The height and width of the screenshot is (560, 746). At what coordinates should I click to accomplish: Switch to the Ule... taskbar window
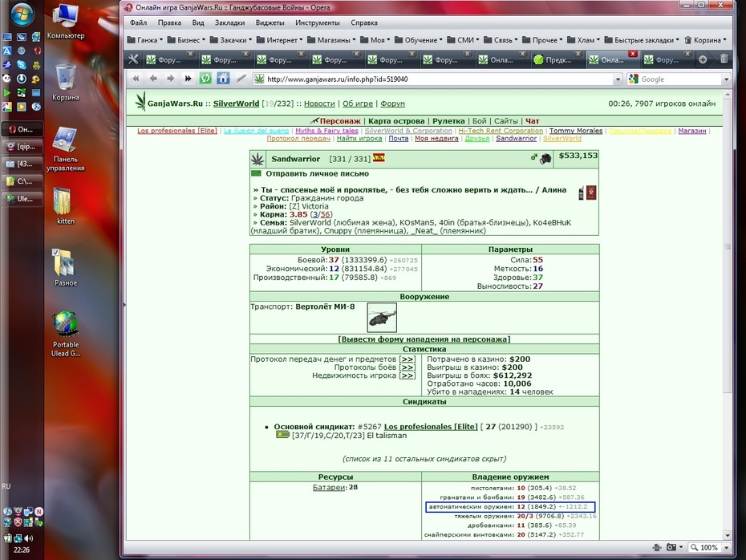22,199
